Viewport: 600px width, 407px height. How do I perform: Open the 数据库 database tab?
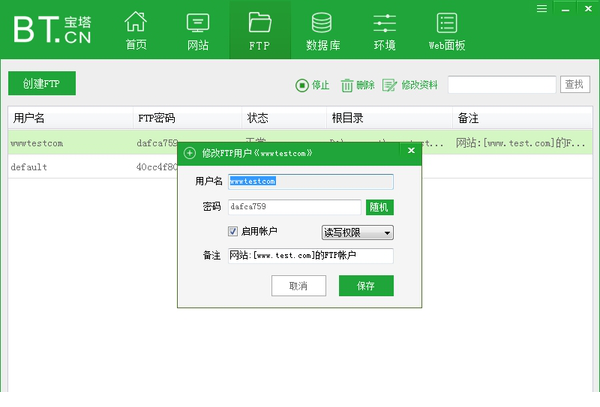click(x=323, y=31)
